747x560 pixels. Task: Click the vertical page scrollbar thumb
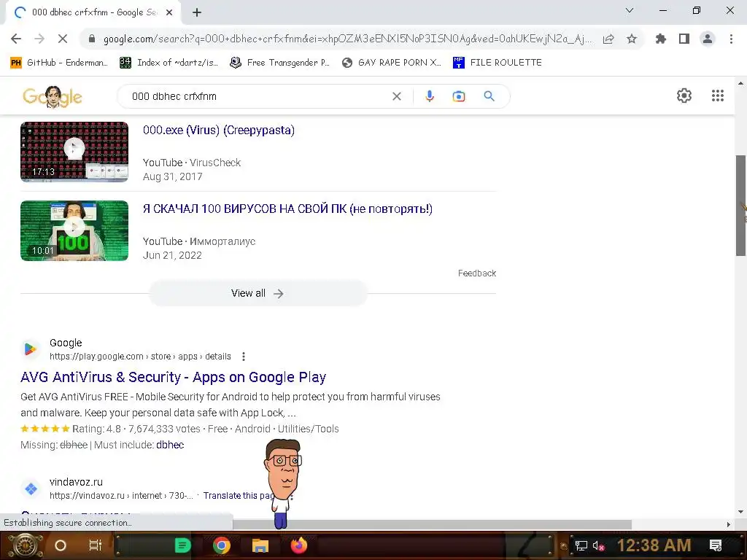coord(741,206)
